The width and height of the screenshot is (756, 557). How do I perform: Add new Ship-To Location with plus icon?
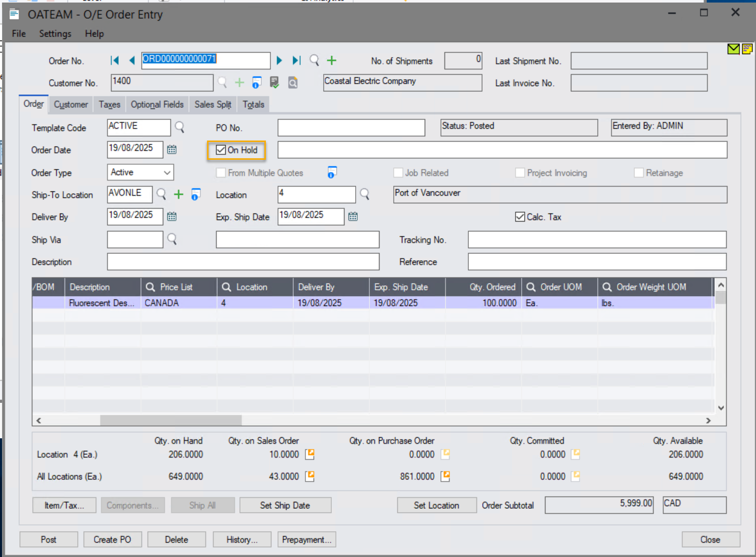pos(179,194)
